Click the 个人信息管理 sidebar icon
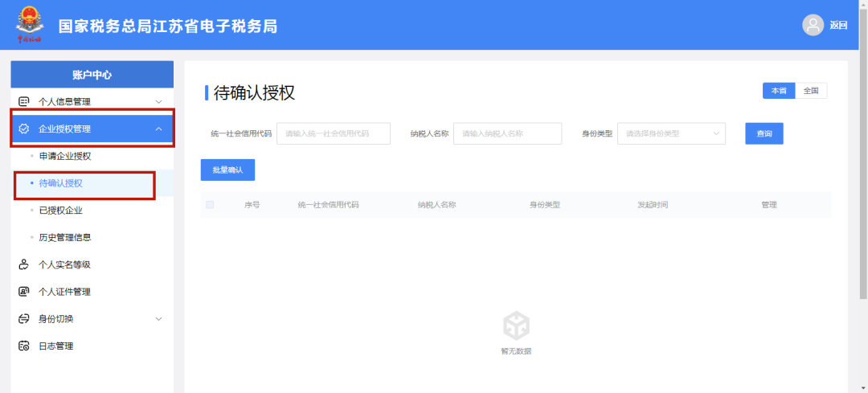This screenshot has width=868, height=393. [24, 102]
